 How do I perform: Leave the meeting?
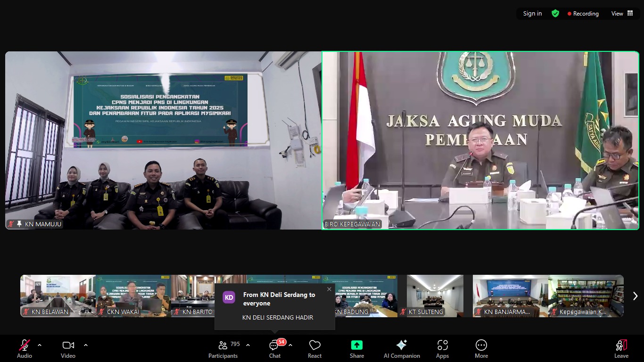[x=621, y=349]
